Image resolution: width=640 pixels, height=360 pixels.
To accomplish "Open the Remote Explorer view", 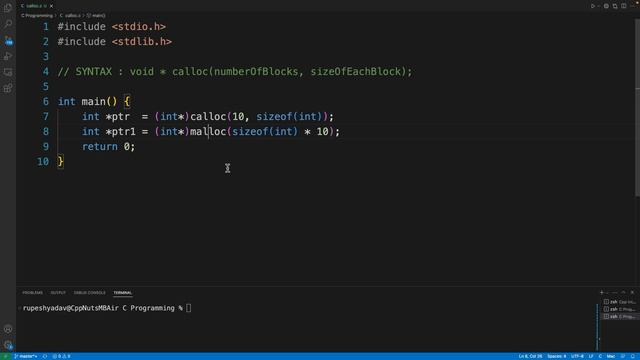I will tap(8, 72).
